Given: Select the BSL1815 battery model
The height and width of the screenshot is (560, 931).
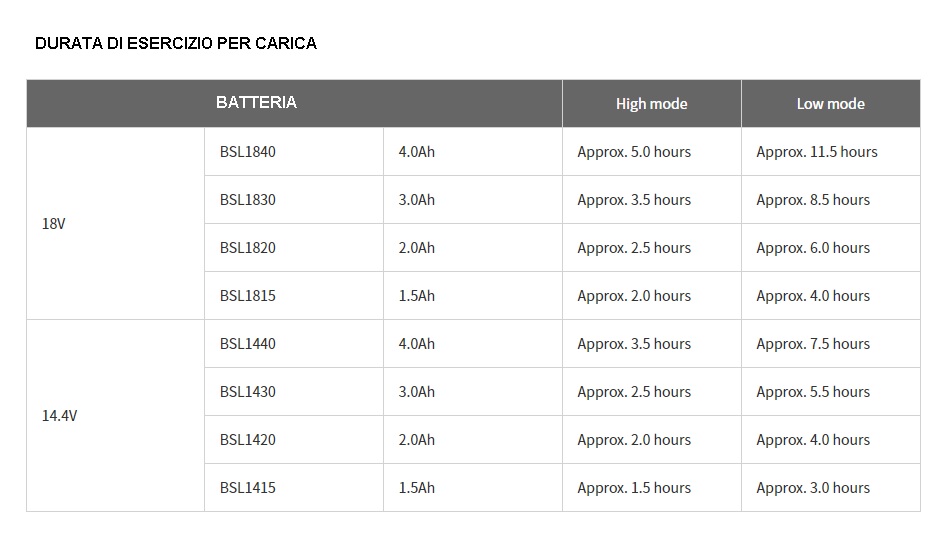Looking at the screenshot, I should pyautogui.click(x=248, y=296).
